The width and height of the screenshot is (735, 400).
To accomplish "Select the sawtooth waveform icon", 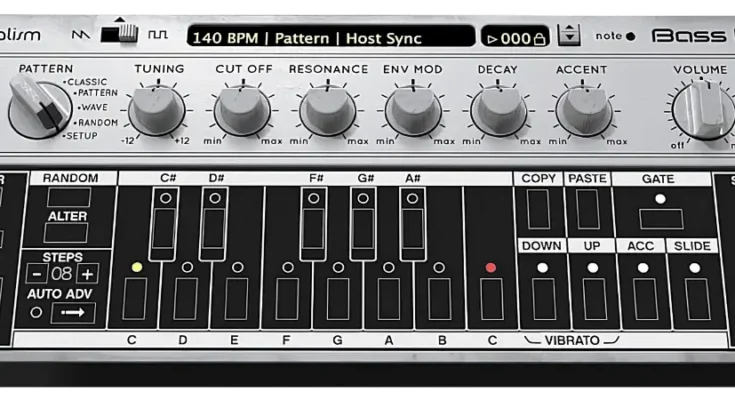I will pyautogui.click(x=82, y=35).
